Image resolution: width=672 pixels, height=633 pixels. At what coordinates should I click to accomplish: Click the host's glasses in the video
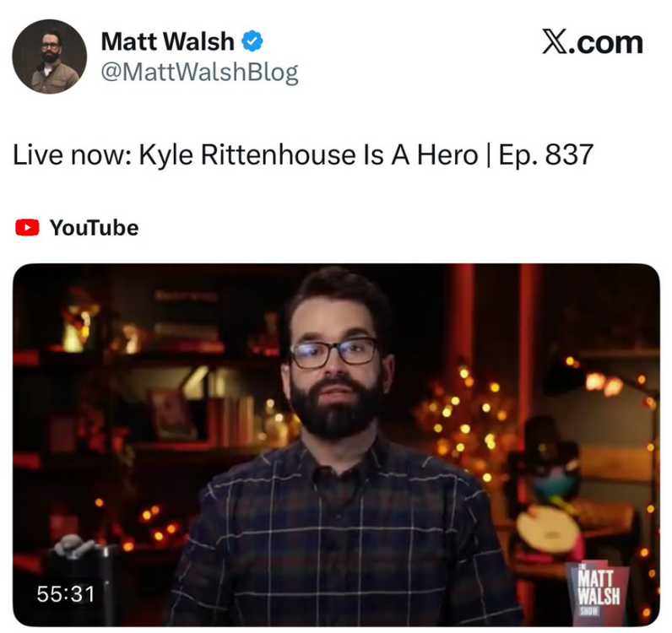tap(334, 353)
